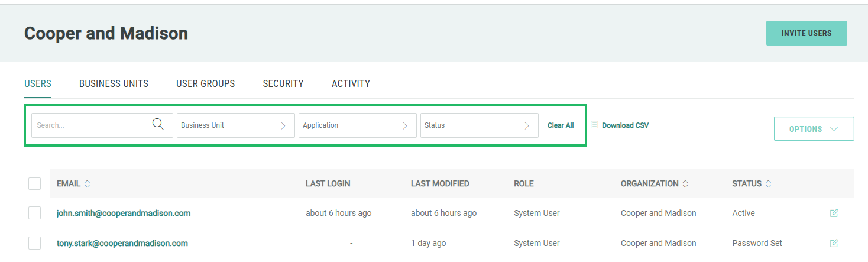Open the Options dropdown button

pyautogui.click(x=814, y=129)
